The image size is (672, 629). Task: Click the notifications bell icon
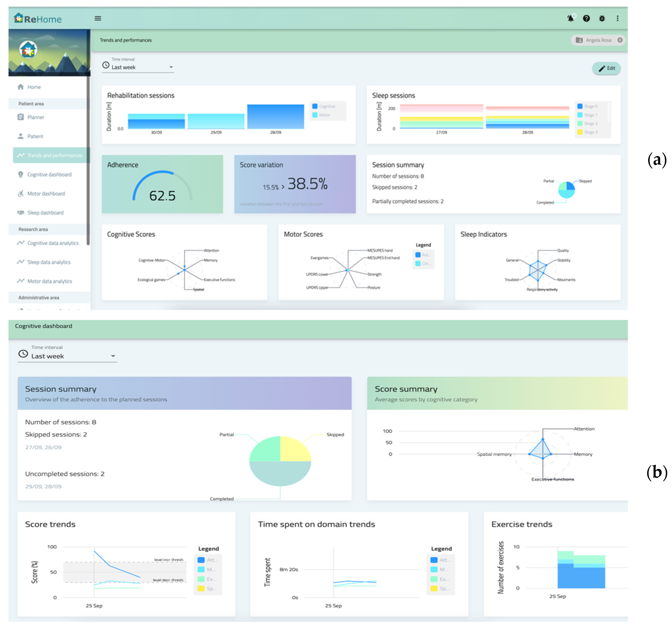coord(571,18)
